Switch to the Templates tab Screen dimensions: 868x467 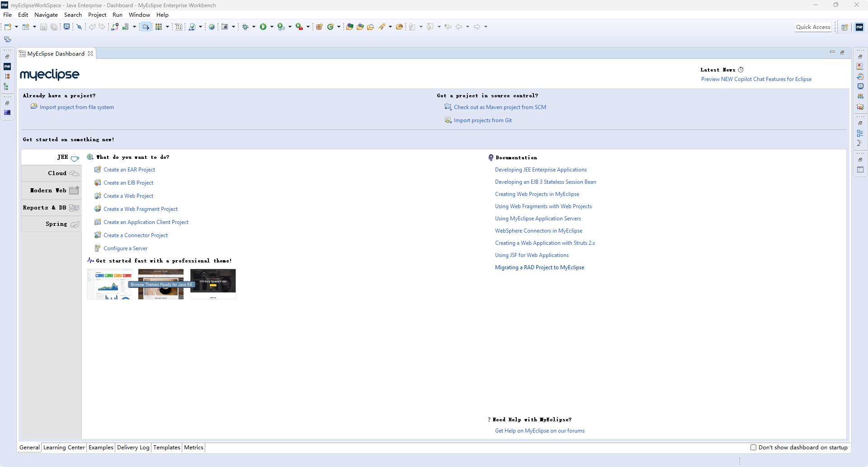tap(167, 448)
